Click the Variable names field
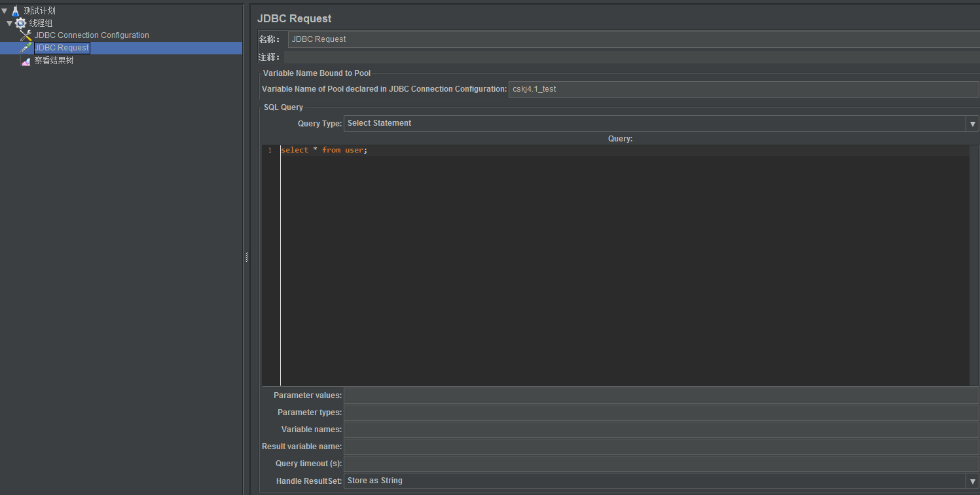 click(x=661, y=430)
